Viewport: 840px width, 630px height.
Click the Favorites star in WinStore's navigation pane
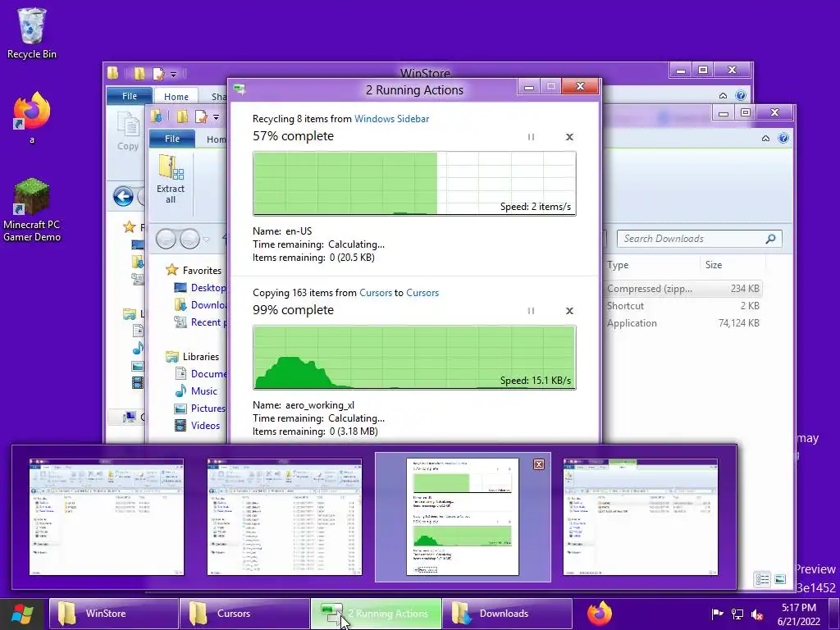coord(129,227)
